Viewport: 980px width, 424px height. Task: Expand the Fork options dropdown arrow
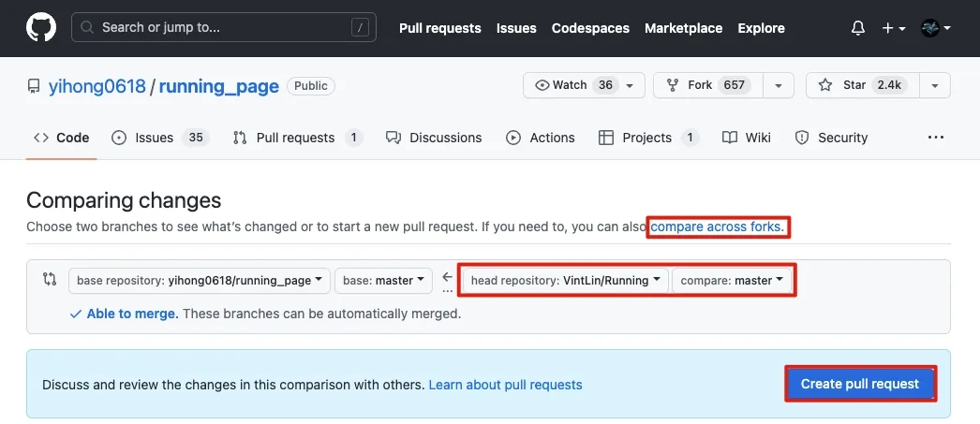point(779,85)
